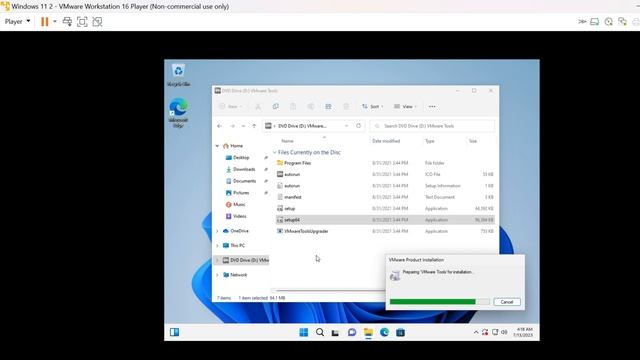Image resolution: width=640 pixels, height=360 pixels.
Task: Expand the address bar history dropdown chevron
Action: [347, 126]
